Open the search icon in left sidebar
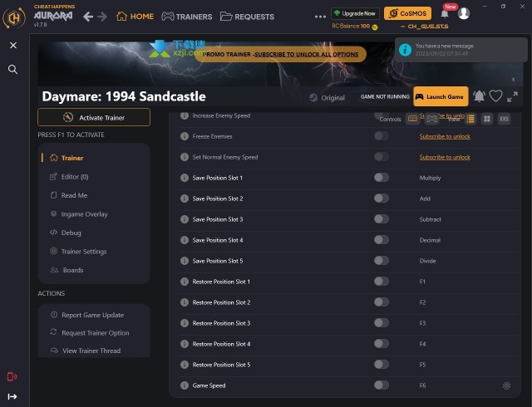The image size is (532, 407). (x=13, y=70)
